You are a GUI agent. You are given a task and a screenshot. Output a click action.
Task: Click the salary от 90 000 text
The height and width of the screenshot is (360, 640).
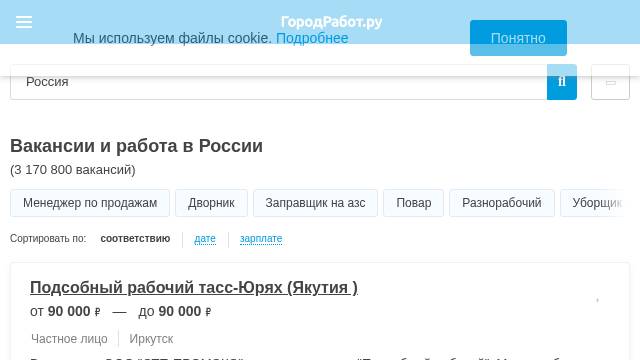pos(65,311)
